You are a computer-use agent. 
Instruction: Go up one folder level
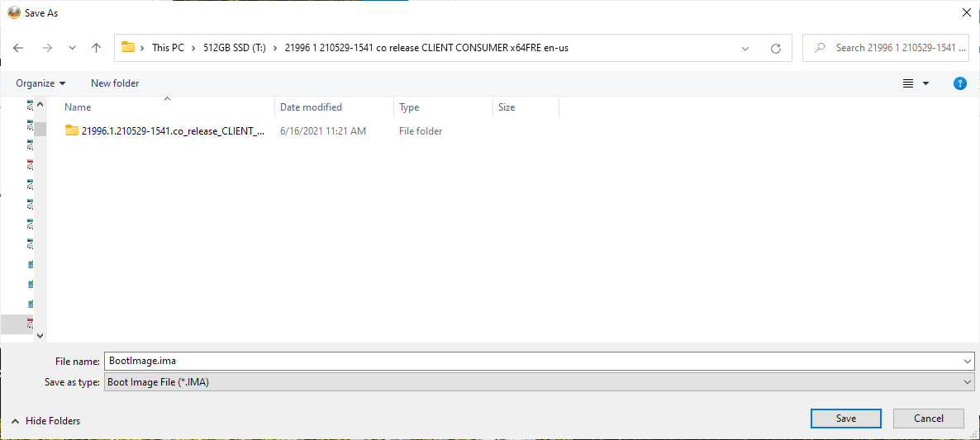click(96, 48)
